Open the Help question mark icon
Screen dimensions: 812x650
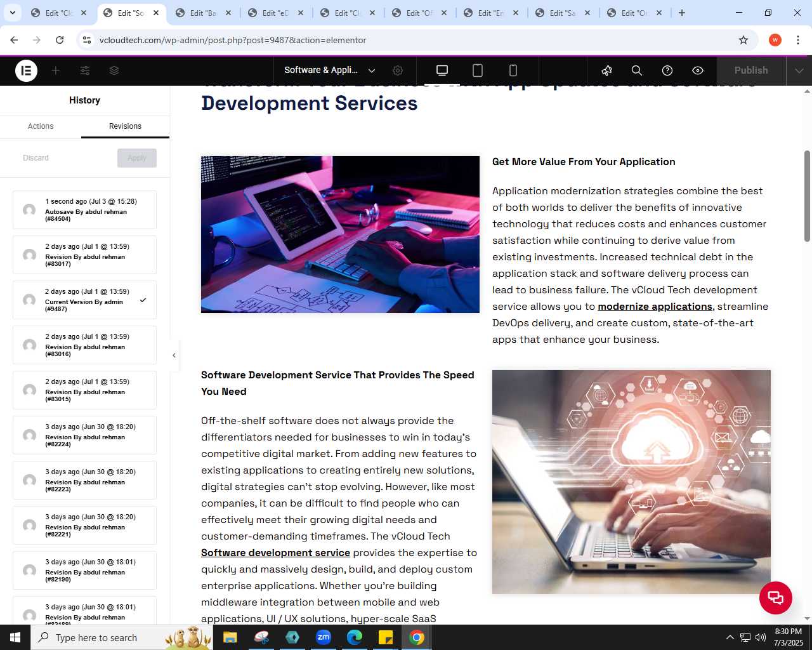click(667, 70)
